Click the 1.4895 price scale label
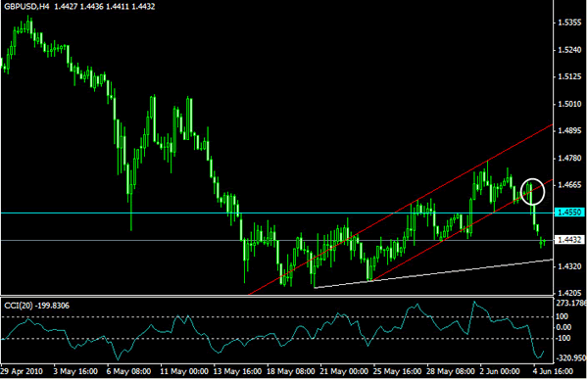The width and height of the screenshot is (588, 380). (570, 131)
